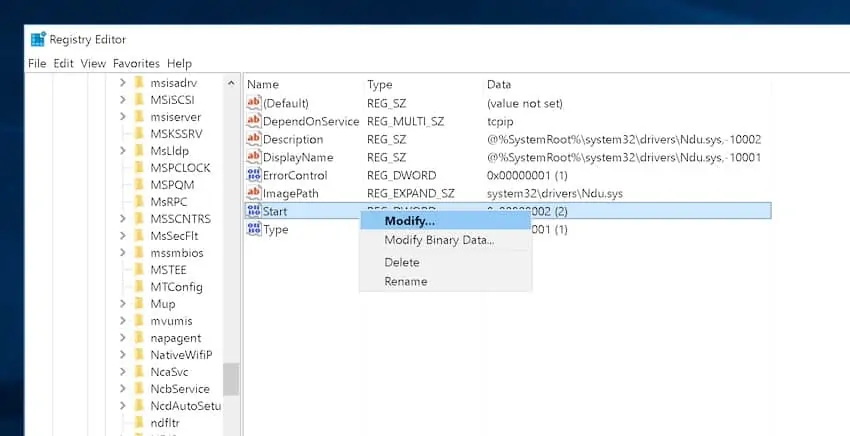Click the MSSCNTRS folder icon
850x436 pixels.
pyautogui.click(x=139, y=219)
